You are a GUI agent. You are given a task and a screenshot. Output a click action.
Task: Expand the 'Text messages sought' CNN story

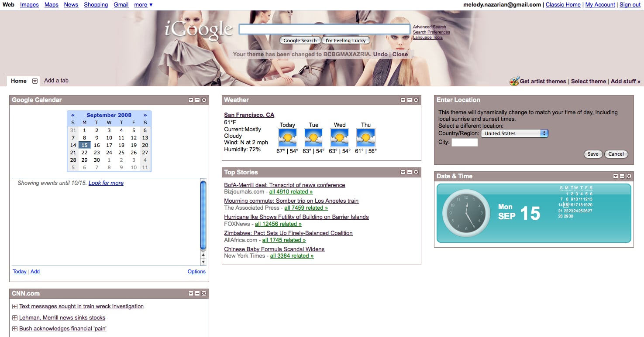(15, 306)
